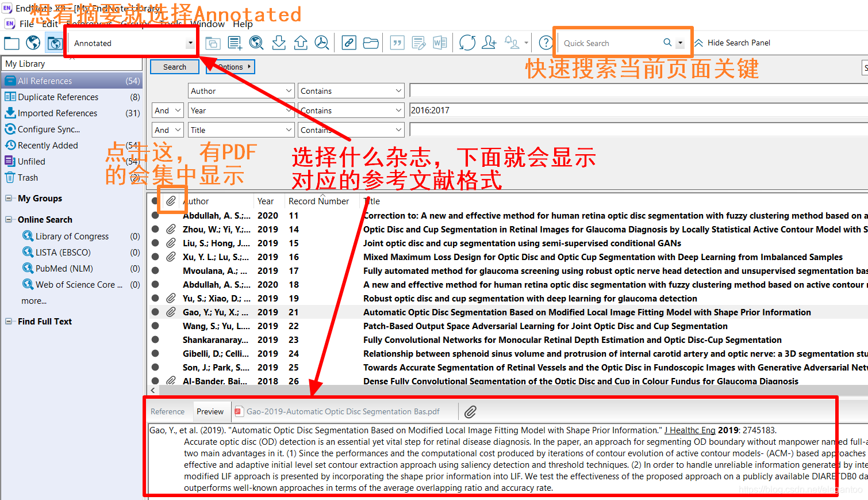This screenshot has width=868, height=500.
Task: Toggle read status dot for Abdullah 2020 record 11
Action: [155, 216]
